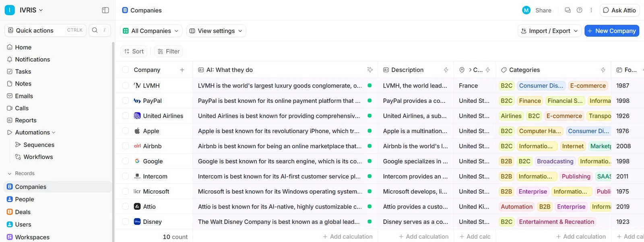Click the Google logo icon
The image size is (644, 242).
click(137, 161)
